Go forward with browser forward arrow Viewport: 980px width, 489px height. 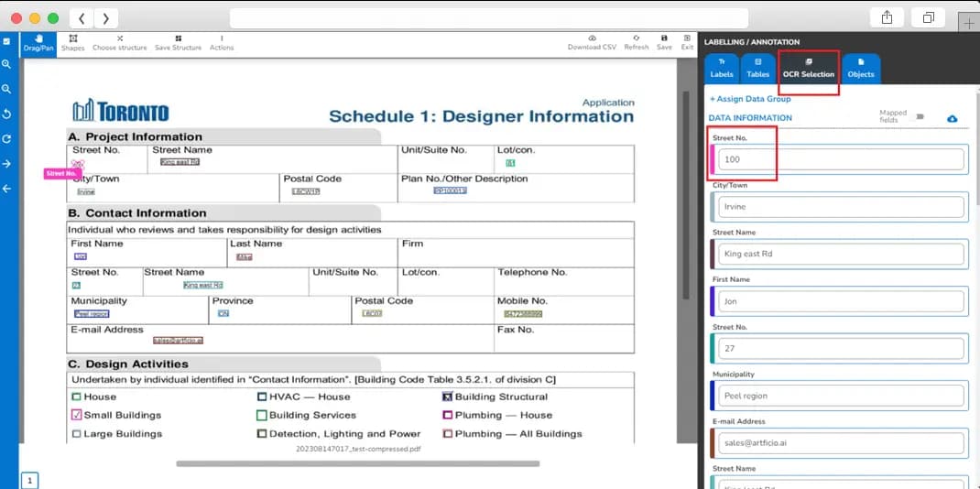click(x=106, y=18)
